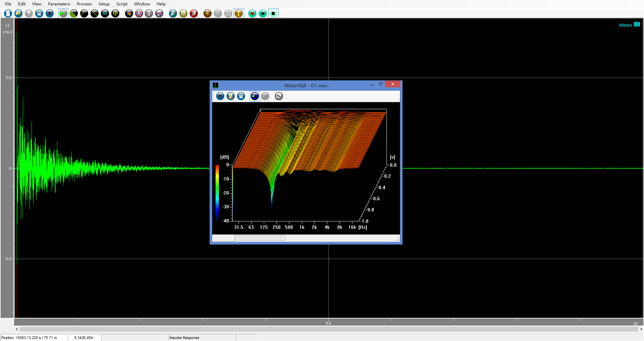644x341 pixels.
Task: Toggle the highlighted vertical arrow icon
Action: pos(239,13)
